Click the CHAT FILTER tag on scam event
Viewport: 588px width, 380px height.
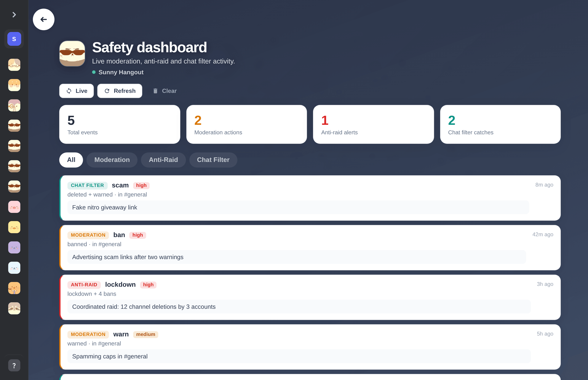[87, 185]
